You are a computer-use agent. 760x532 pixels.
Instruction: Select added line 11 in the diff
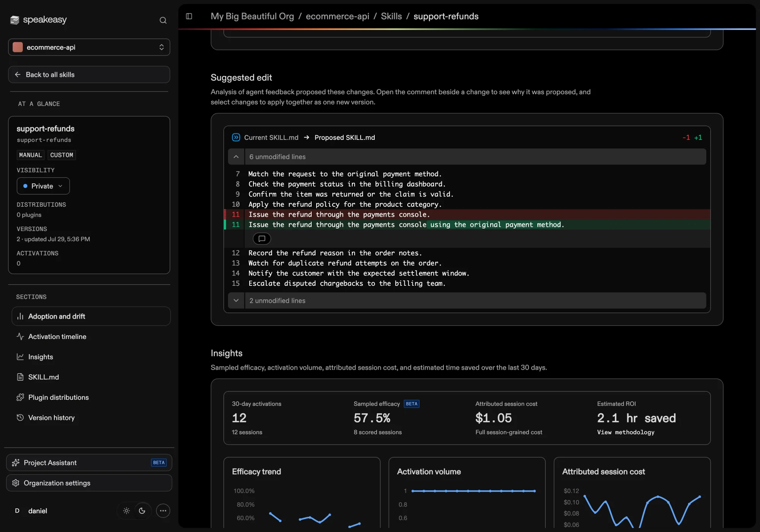tap(467, 225)
